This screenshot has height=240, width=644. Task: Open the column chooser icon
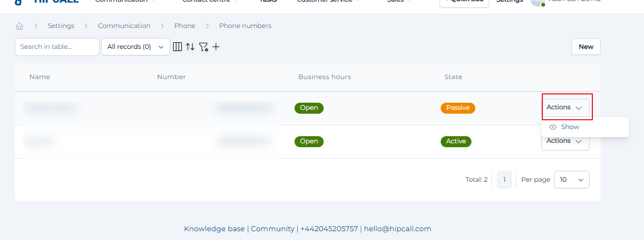[177, 47]
